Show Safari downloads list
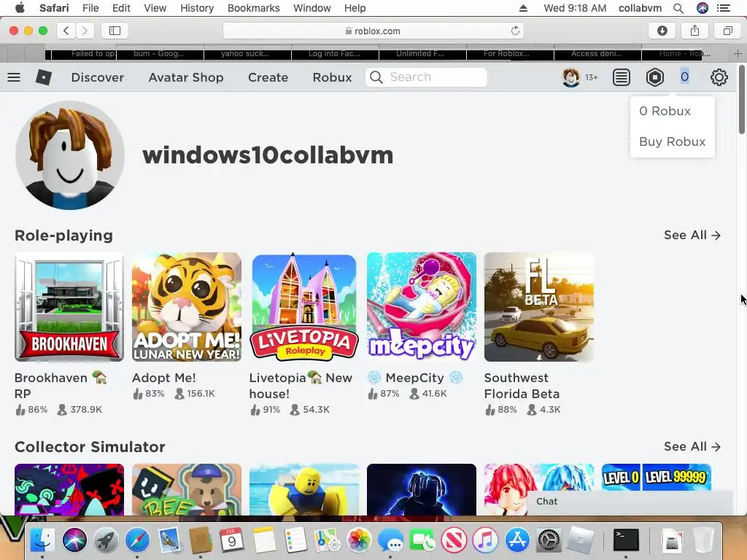 (662, 31)
